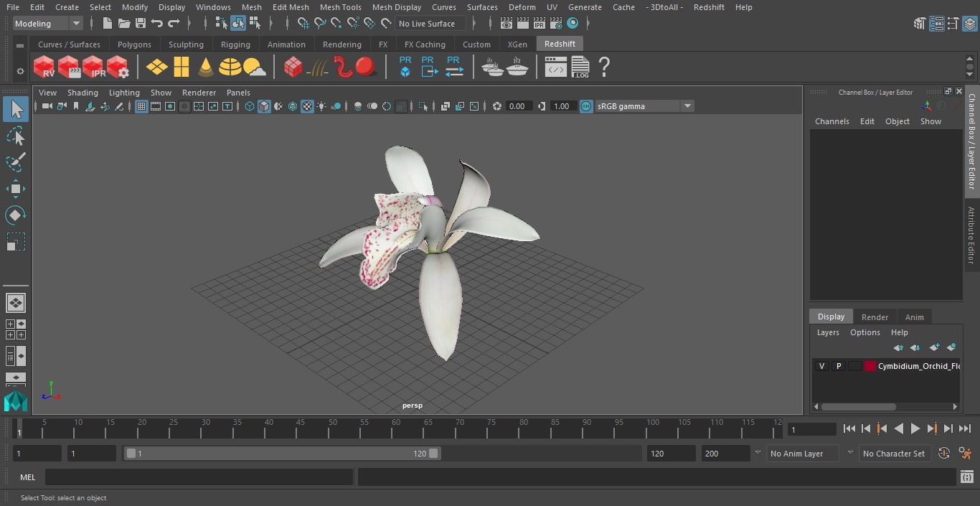Click the Redshift help question mark icon
The image size is (980, 506).
click(x=604, y=67)
